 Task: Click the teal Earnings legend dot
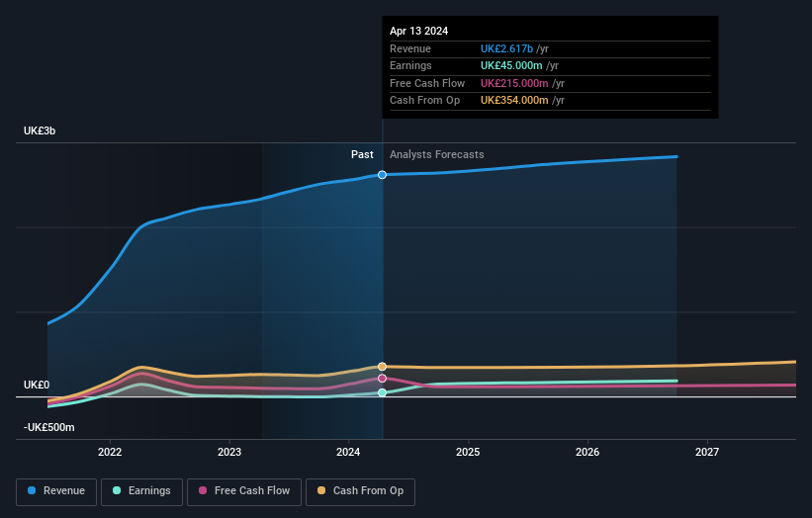click(x=117, y=490)
